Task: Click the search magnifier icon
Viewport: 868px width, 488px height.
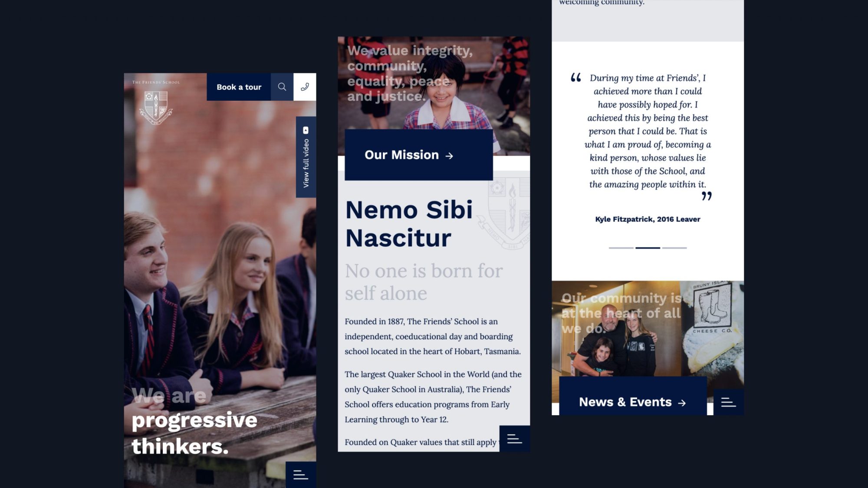Action: pos(282,87)
